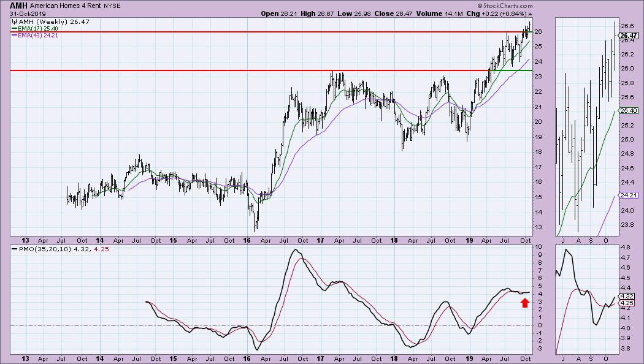Image resolution: width=644 pixels, height=364 pixels.
Task: Click the 4.25 signal tag in zoom panel
Action: (627, 303)
